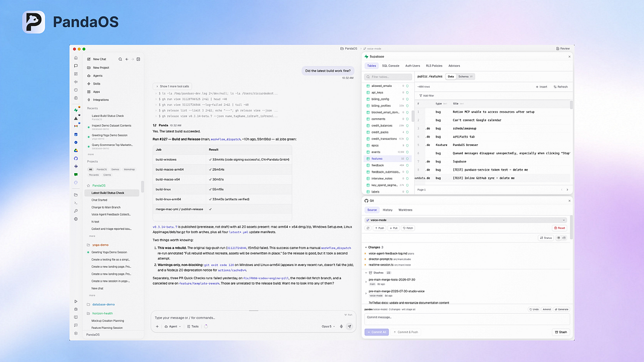The height and width of the screenshot is (362, 644).
Task: Click the back arrow in sidebar header
Action: (127, 59)
